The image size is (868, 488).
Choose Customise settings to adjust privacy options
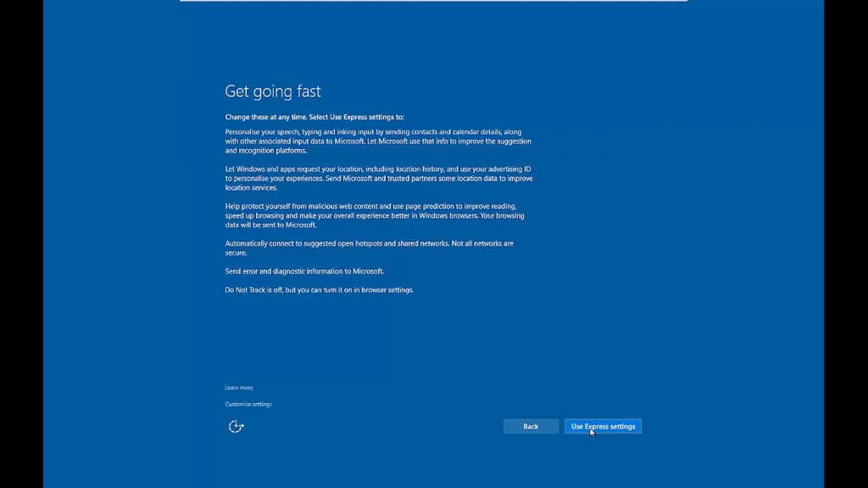pyautogui.click(x=248, y=404)
